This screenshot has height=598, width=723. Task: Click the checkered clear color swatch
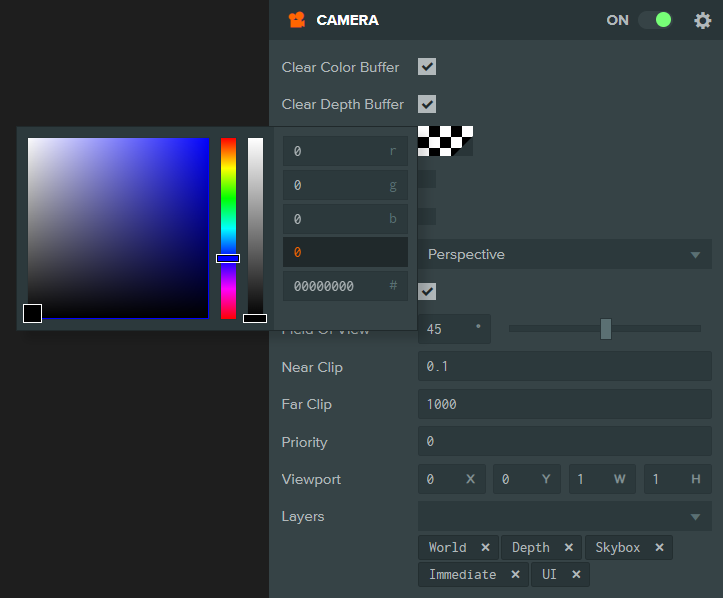445,141
